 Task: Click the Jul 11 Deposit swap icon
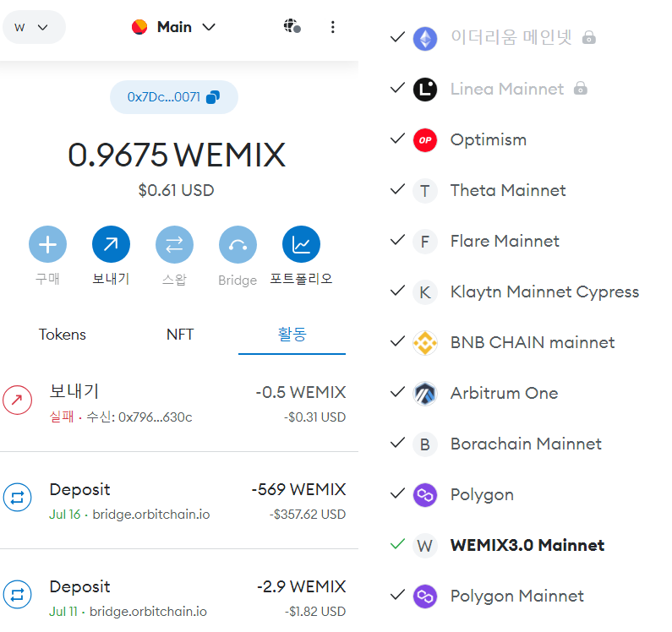(17, 595)
